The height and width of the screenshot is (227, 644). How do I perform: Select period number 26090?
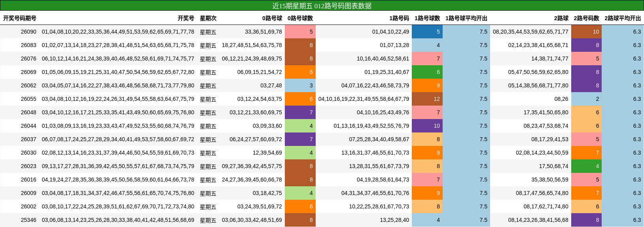tap(28, 32)
